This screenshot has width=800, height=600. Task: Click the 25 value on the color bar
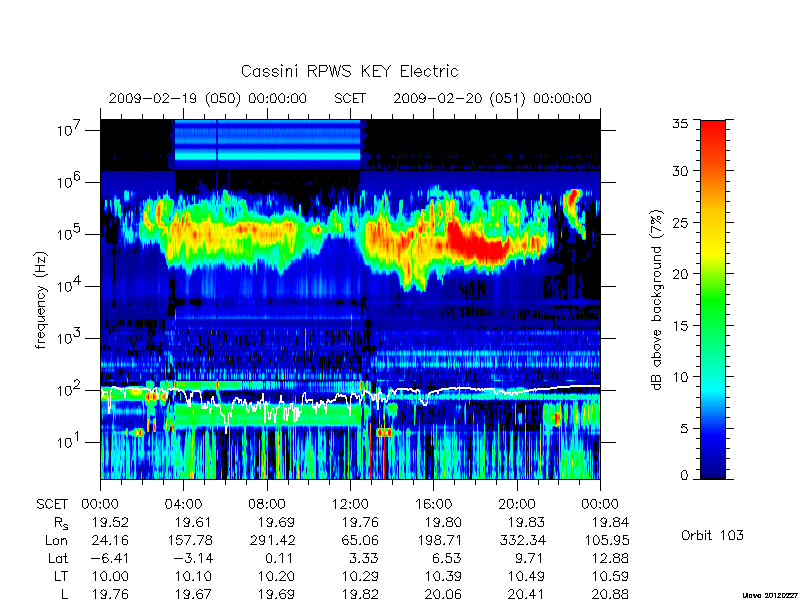coord(680,222)
